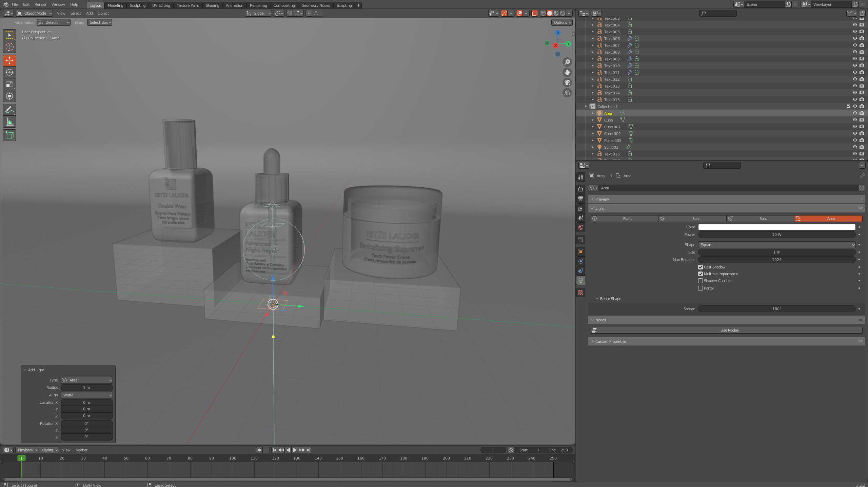Hide Sun.002 via eye icon

click(x=855, y=147)
